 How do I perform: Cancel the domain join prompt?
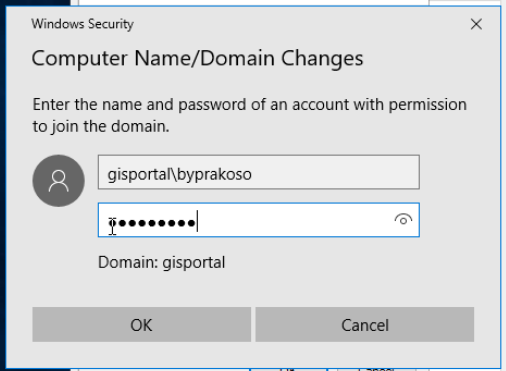(x=365, y=325)
